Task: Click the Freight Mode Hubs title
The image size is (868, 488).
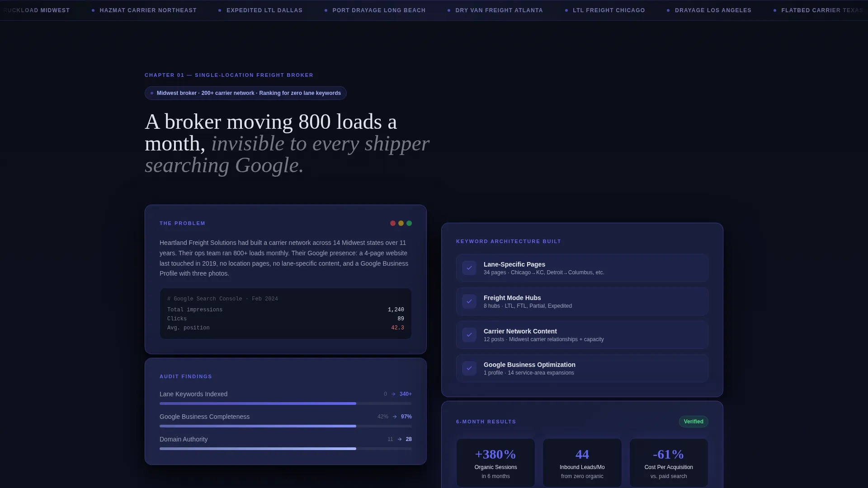Action: point(512,298)
